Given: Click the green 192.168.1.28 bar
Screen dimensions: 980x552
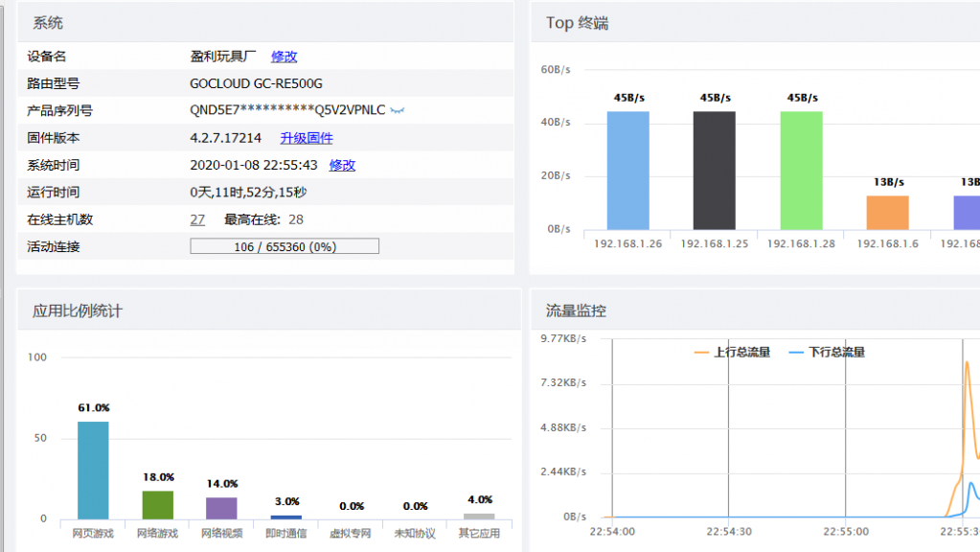Looking at the screenshot, I should point(801,171).
